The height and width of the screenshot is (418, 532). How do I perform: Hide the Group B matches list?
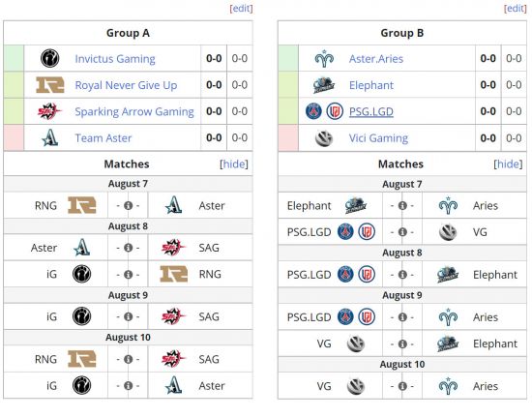click(508, 164)
